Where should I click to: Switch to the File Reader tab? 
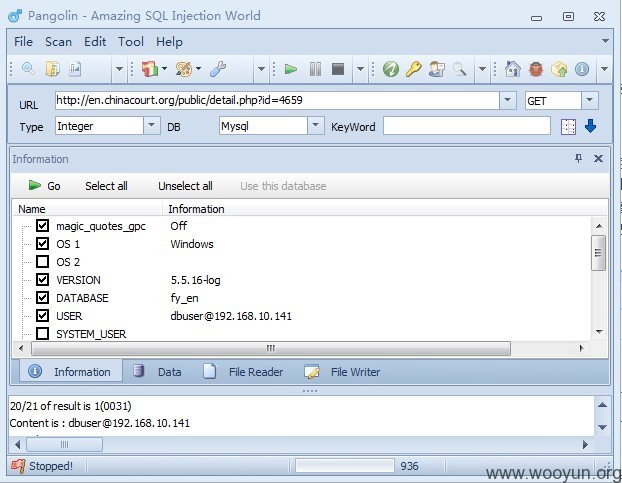click(x=243, y=372)
